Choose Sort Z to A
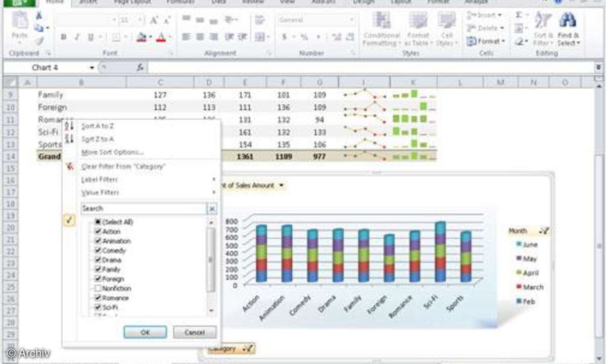The image size is (606, 364). coord(98,139)
